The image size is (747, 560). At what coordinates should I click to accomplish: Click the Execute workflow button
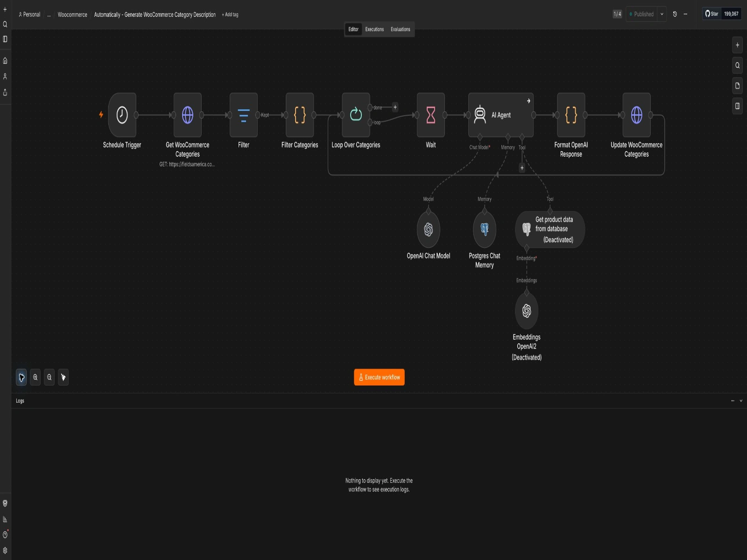click(379, 378)
